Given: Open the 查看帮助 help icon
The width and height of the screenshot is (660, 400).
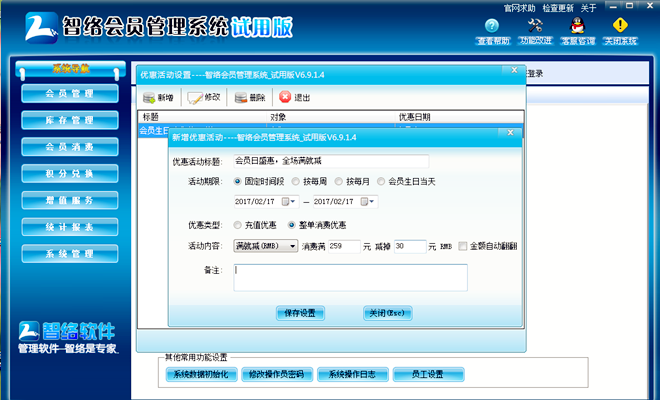Looking at the screenshot, I should pyautogui.click(x=492, y=26).
